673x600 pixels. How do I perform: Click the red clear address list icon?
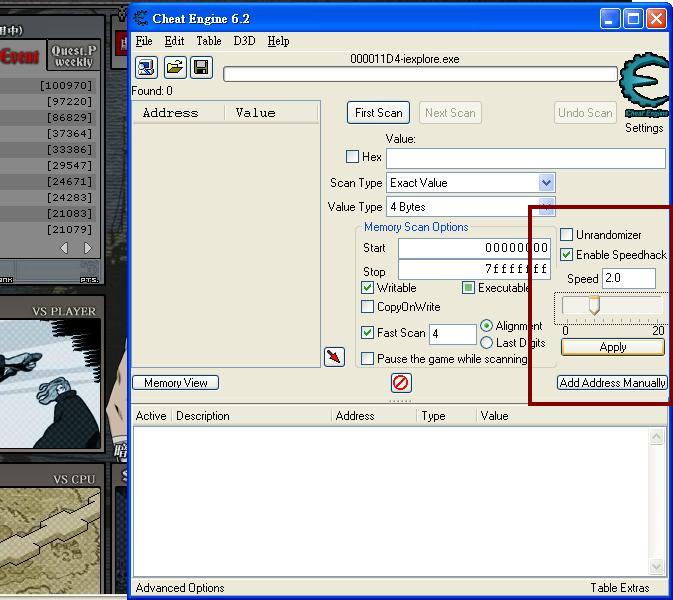(x=401, y=382)
